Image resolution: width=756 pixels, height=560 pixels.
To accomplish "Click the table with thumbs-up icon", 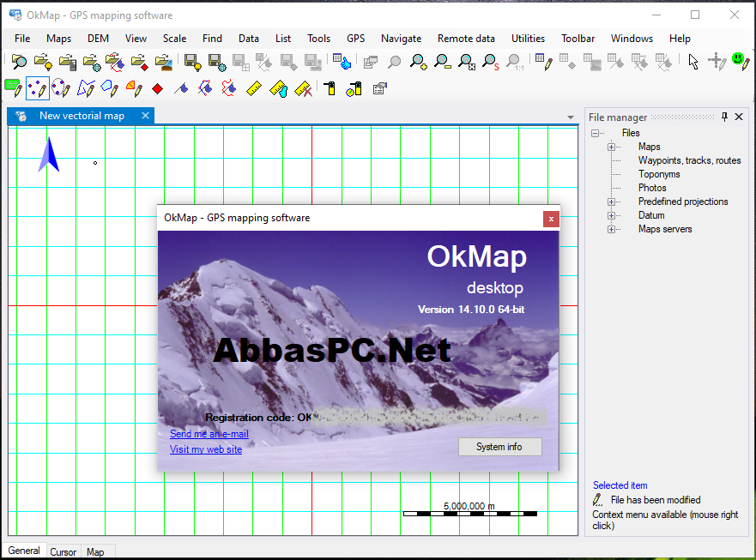I will tap(342, 62).
